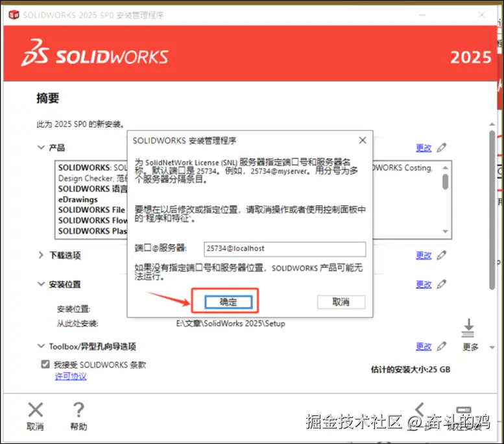Image resolution: width=504 pixels, height=444 pixels.
Task: Close the SOLIDWORKS 安装管理程序 dialog
Action: [x=363, y=140]
